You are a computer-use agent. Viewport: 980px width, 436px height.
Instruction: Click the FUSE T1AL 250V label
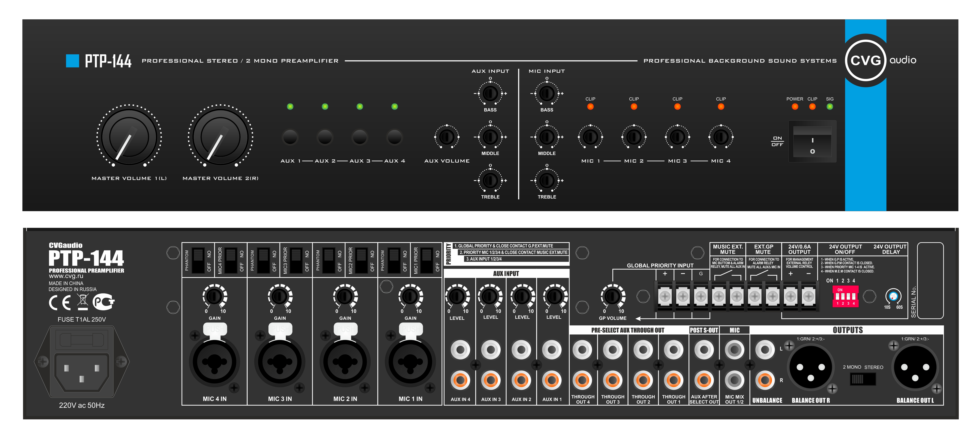(x=81, y=320)
